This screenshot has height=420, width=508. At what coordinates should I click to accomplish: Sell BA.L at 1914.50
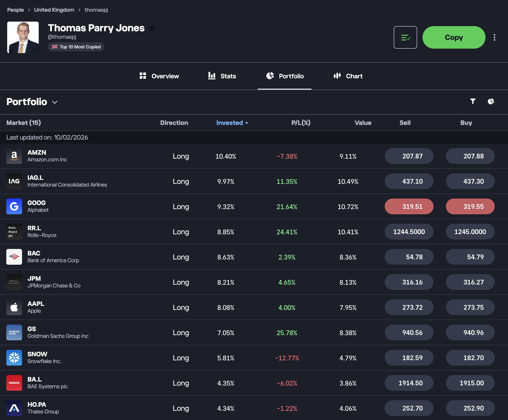click(x=409, y=383)
